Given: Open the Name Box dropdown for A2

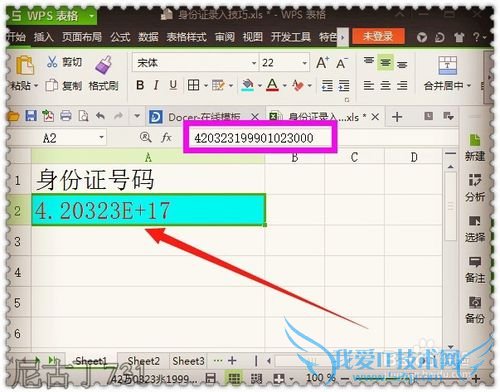Looking at the screenshot, I should [x=101, y=137].
